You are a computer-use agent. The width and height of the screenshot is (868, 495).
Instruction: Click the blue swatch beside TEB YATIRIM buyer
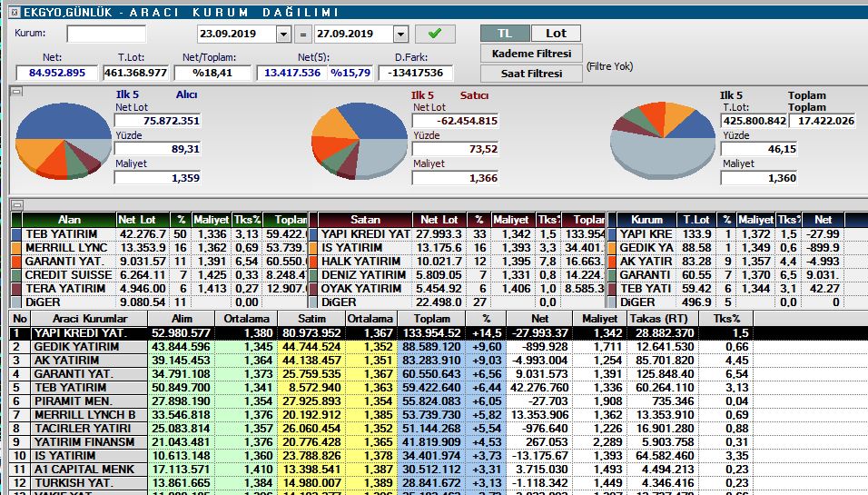tap(15, 234)
